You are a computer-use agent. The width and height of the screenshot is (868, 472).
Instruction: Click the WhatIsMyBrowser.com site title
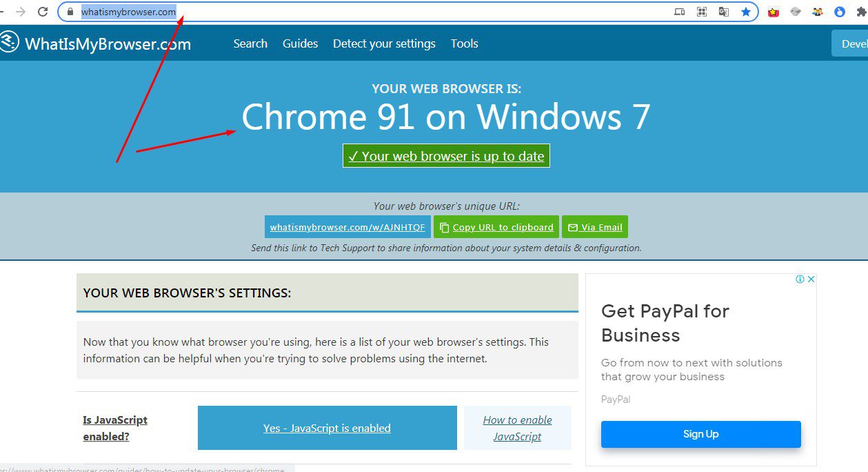point(108,44)
